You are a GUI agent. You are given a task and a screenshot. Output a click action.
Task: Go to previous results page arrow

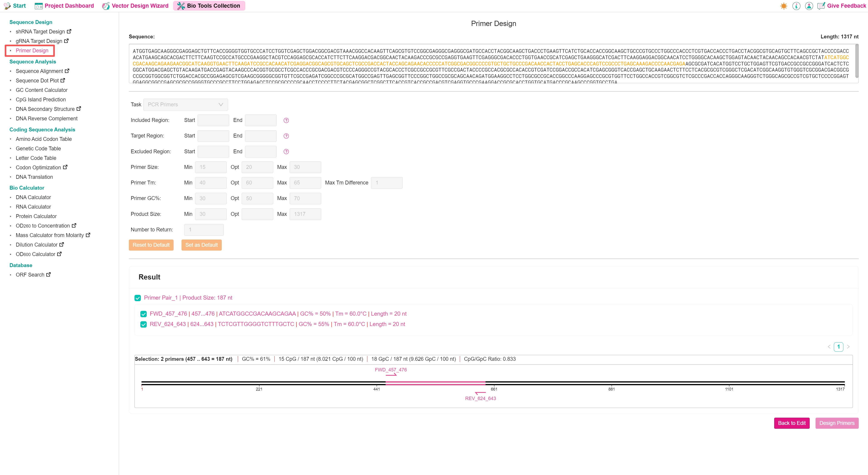pyautogui.click(x=829, y=346)
